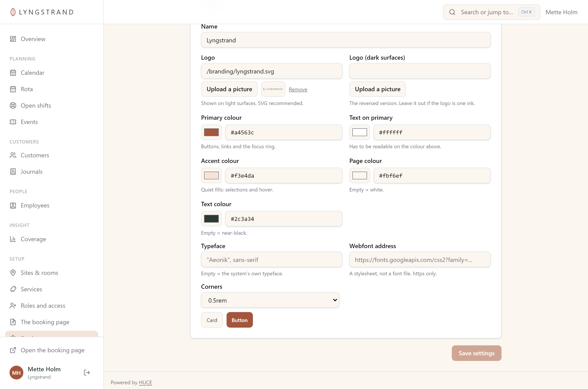Click the external-link icon for Open the booking page
Image resolution: width=588 pixels, height=389 pixels.
click(x=13, y=350)
